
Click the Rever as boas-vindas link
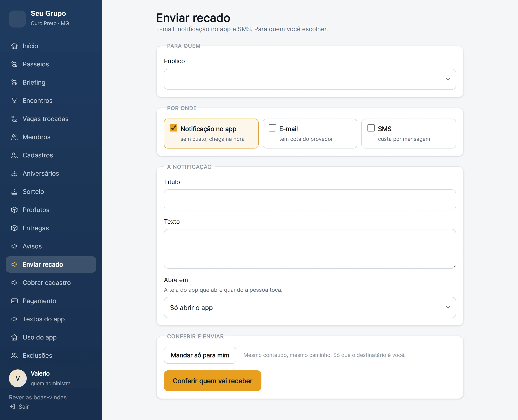[38, 398]
